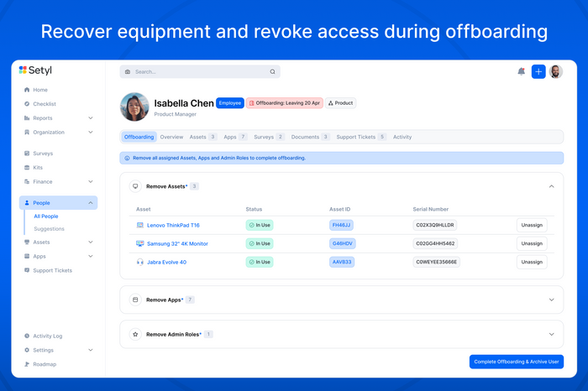Click the People person icon
588x391 pixels.
27,202
